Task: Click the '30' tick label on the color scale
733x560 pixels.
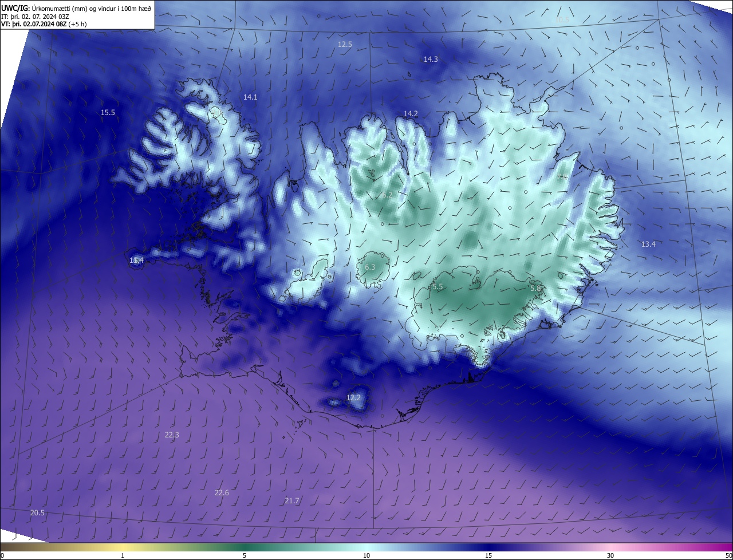Action: pyautogui.click(x=610, y=555)
